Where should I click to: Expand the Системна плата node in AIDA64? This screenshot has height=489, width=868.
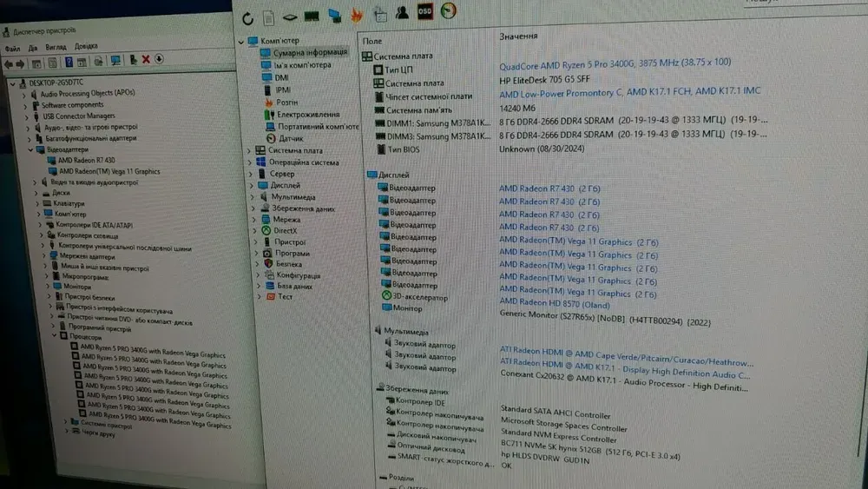coord(249,150)
